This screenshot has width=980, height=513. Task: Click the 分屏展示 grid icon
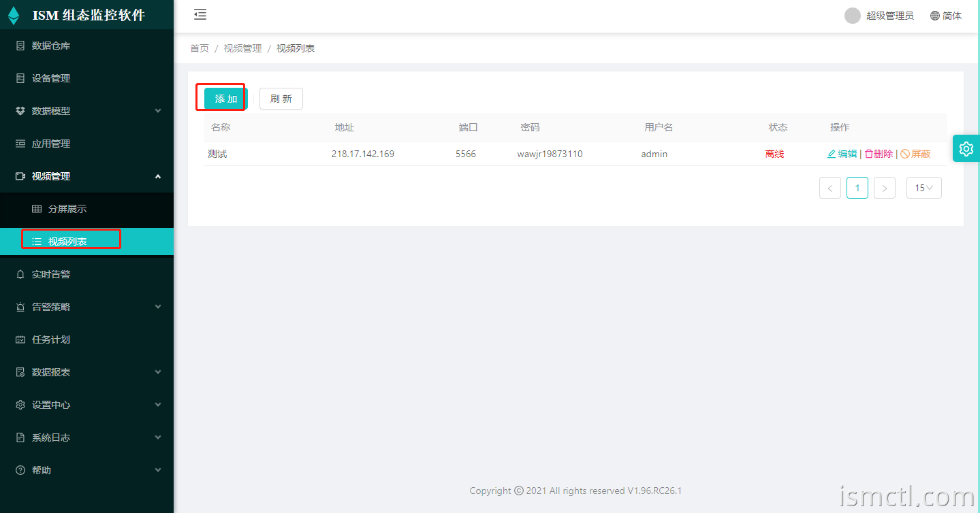tap(37, 209)
